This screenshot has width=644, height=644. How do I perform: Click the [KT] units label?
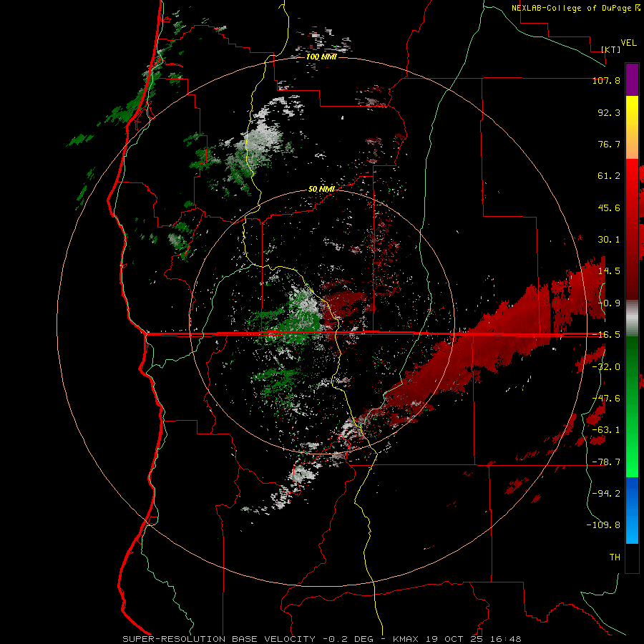click(x=611, y=49)
